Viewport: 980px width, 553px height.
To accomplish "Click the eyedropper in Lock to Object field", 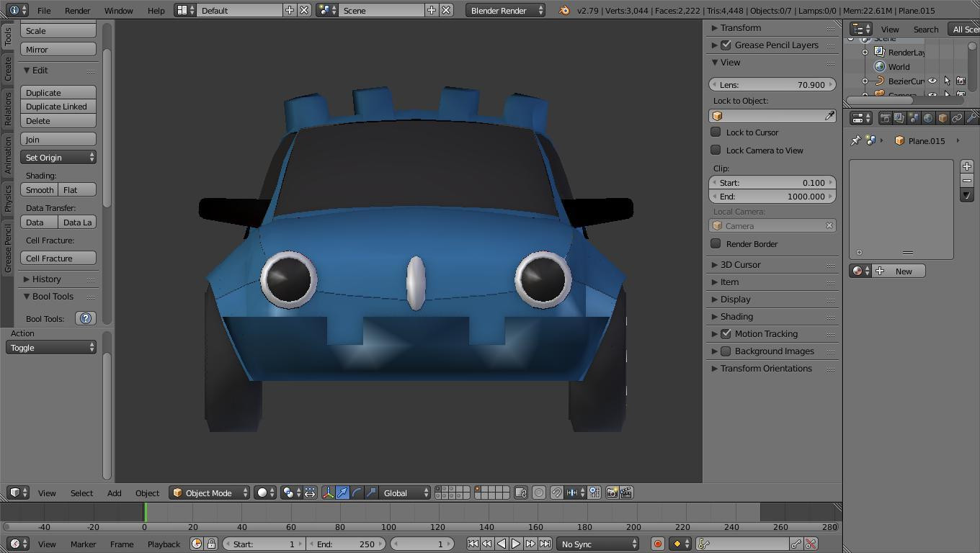I will pos(829,116).
